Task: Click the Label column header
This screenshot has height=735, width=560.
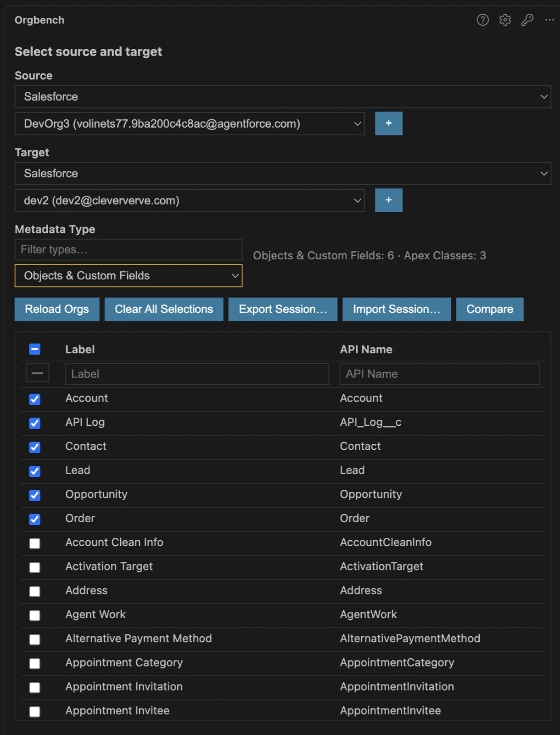Action: click(x=80, y=349)
